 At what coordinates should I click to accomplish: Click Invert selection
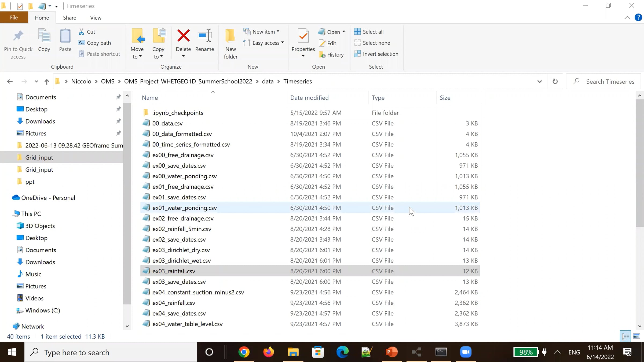(x=376, y=54)
